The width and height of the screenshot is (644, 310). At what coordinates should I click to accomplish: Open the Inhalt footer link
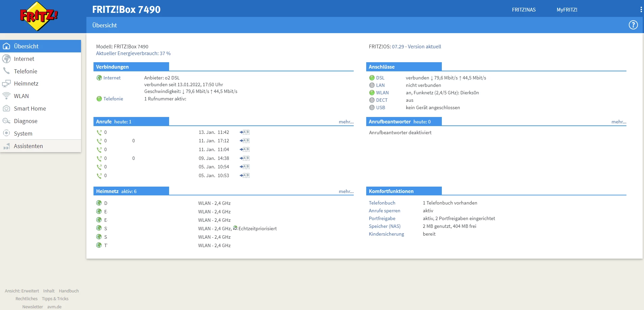click(x=49, y=291)
